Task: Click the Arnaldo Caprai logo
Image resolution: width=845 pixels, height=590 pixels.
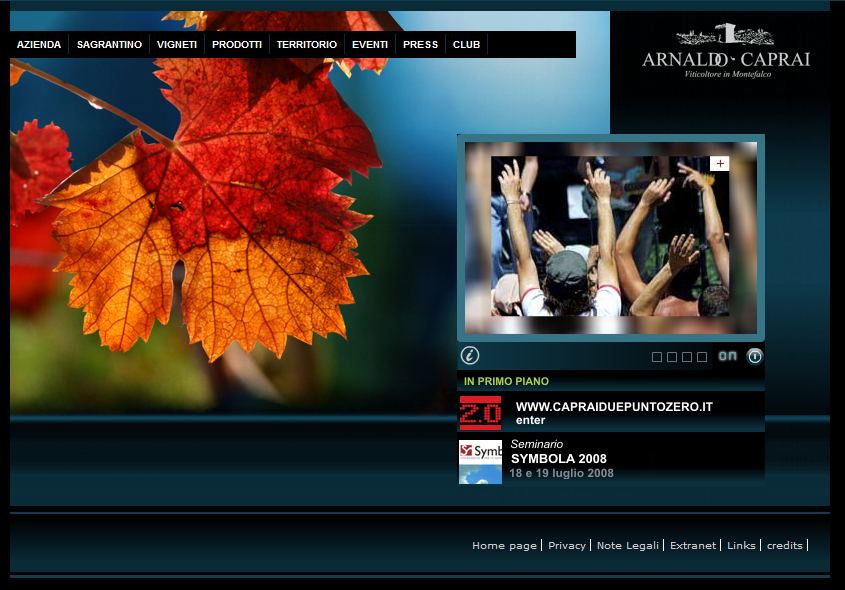Action: (x=726, y=51)
